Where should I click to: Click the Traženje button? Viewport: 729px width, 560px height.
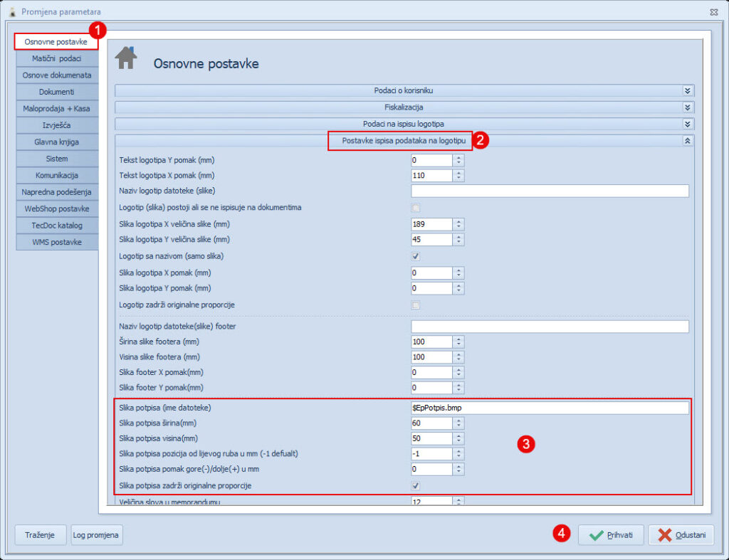pos(40,535)
